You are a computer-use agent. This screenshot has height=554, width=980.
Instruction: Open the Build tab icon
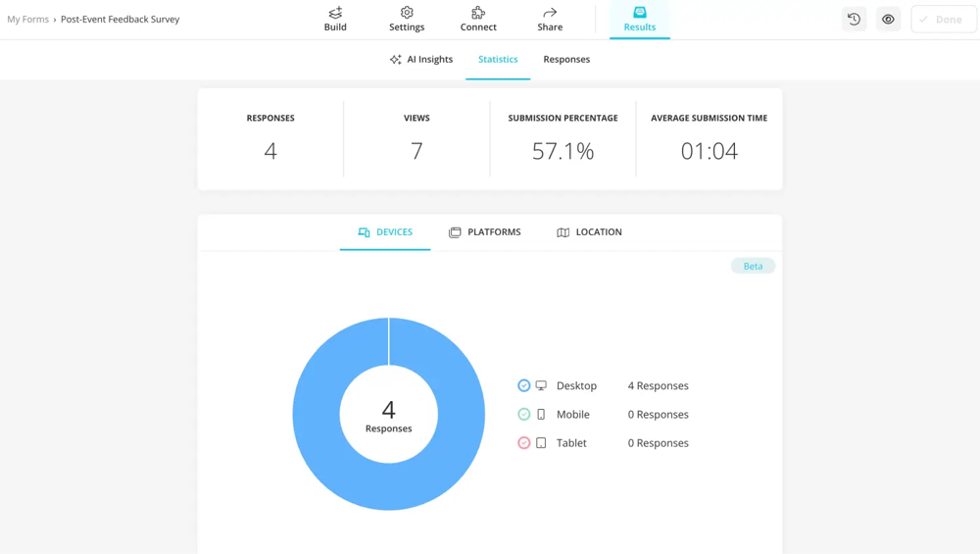pos(335,13)
